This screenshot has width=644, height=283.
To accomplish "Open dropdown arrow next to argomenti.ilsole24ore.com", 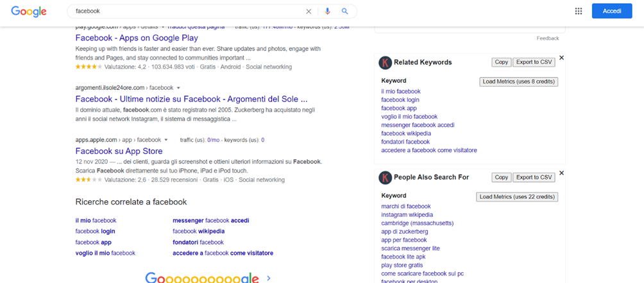I will [178, 88].
